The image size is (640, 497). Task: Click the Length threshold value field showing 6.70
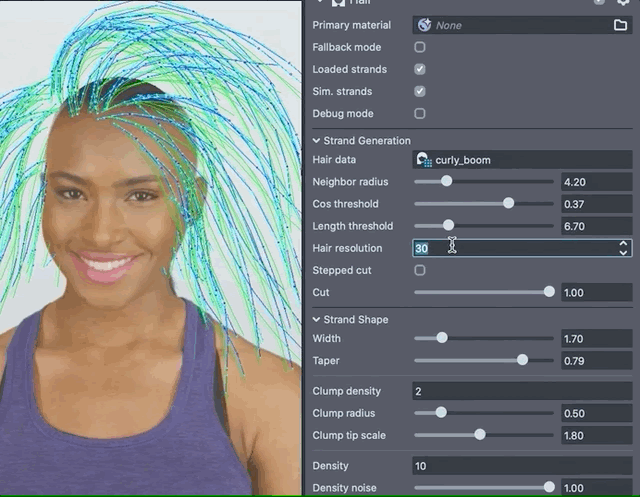click(x=595, y=226)
